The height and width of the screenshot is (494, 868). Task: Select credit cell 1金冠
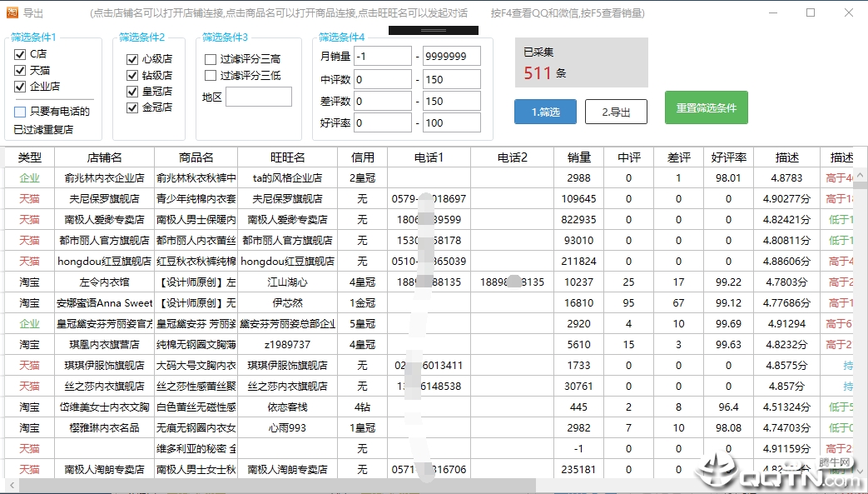click(363, 302)
